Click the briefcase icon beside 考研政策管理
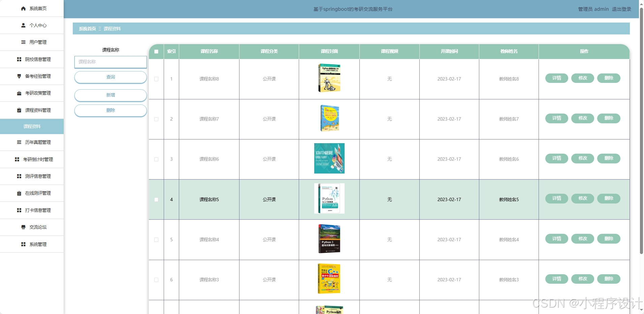 click(19, 93)
